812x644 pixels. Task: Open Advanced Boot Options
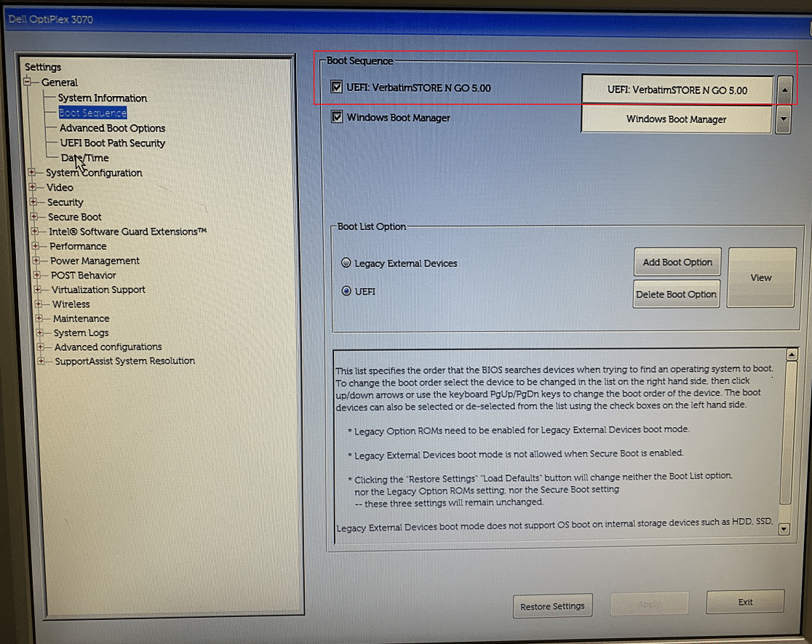pos(112,128)
